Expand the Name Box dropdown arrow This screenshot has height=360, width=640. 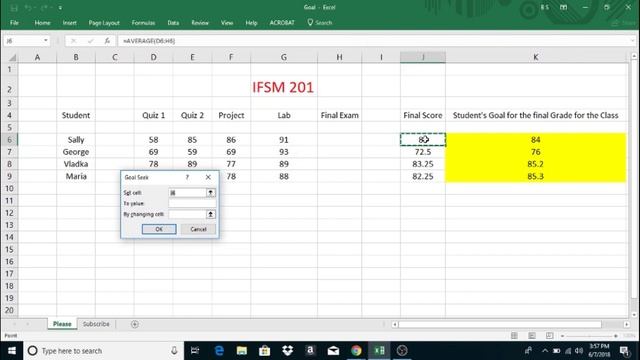coord(46,41)
